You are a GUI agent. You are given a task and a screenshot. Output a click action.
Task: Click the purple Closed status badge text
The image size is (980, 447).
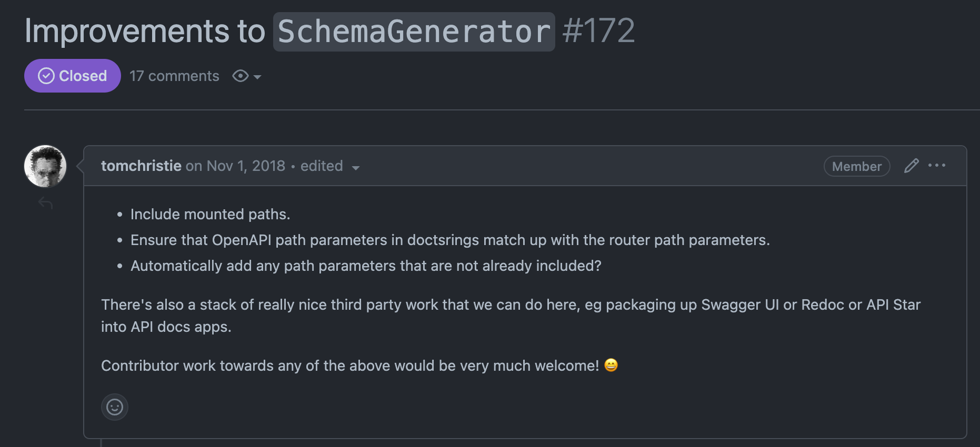(83, 76)
